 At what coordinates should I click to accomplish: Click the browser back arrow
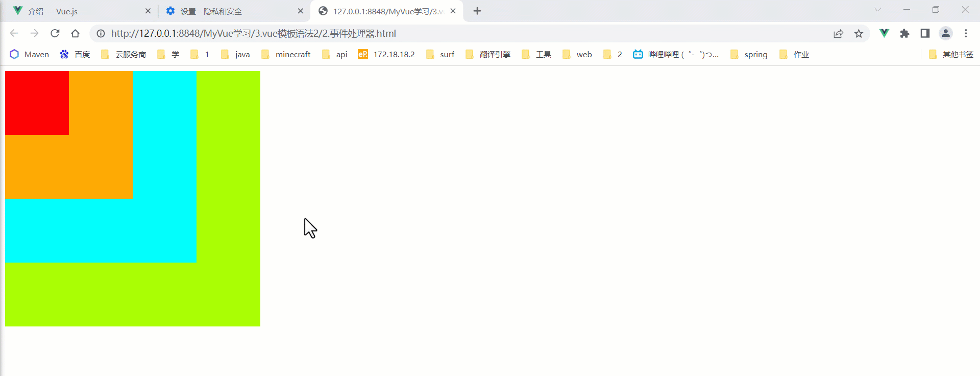(x=14, y=33)
